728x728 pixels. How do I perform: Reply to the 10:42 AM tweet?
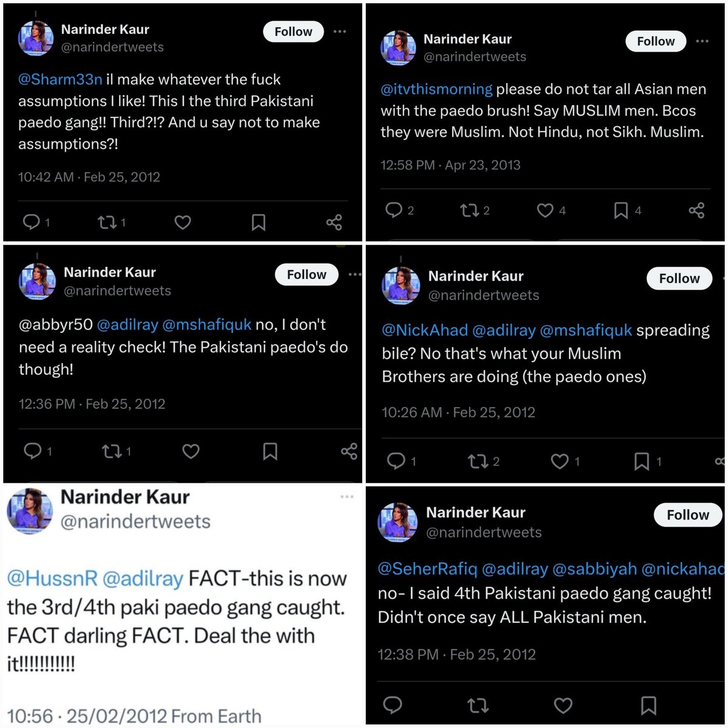[x=31, y=222]
